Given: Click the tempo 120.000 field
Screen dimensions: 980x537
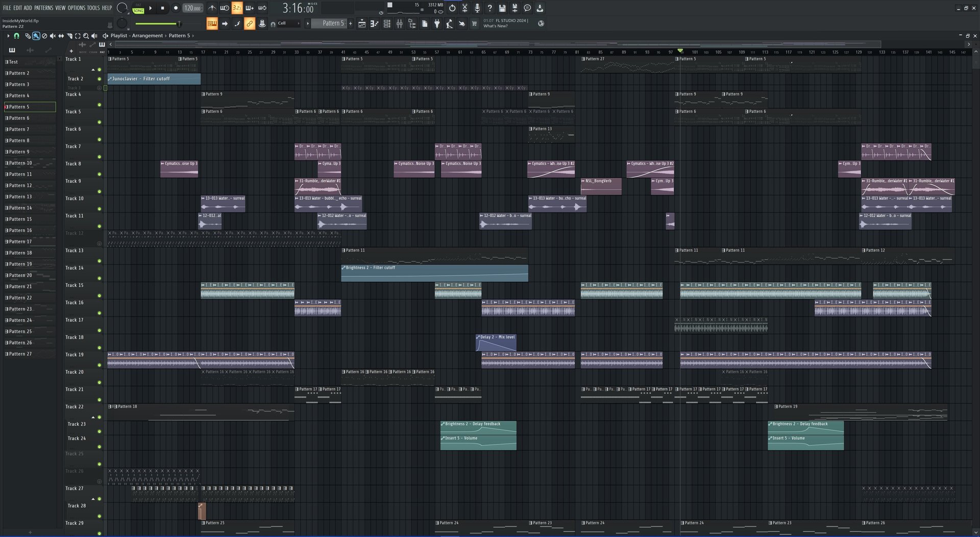Looking at the screenshot, I should (x=192, y=8).
